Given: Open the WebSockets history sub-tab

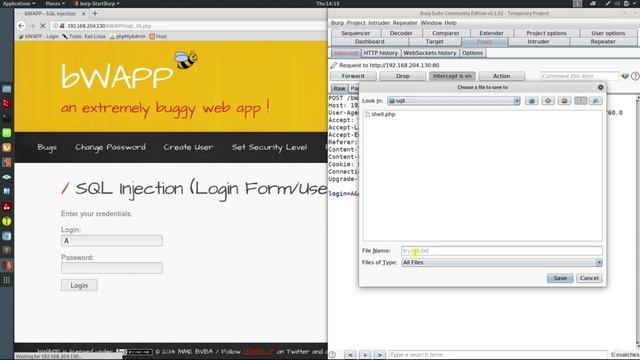Looking at the screenshot, I should [430, 53].
